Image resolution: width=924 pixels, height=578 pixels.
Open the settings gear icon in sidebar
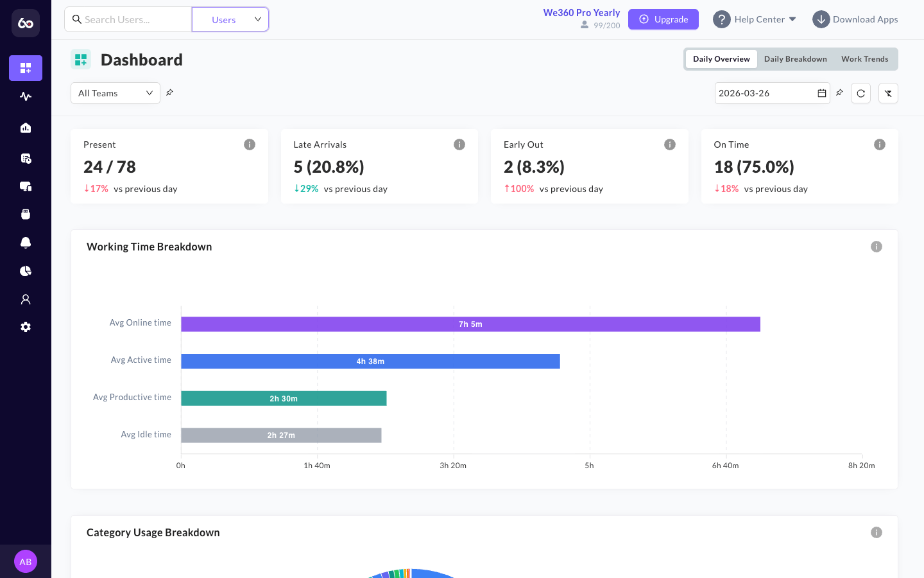[26, 327]
